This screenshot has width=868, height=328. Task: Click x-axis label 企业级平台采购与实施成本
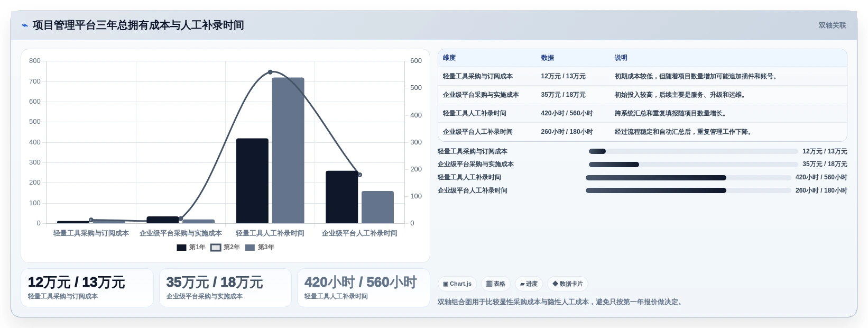click(181, 233)
